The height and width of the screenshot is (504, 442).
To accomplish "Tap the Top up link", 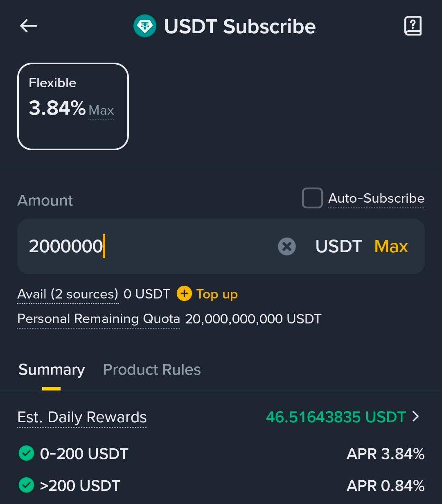I will tap(217, 294).
